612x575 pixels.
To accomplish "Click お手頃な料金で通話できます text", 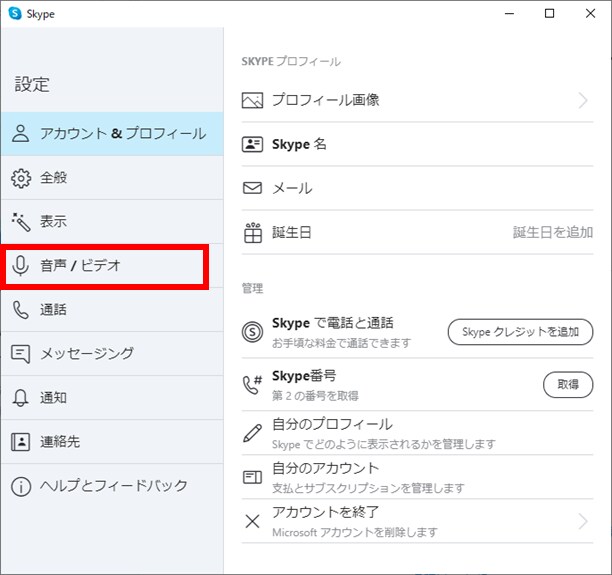I will [x=342, y=343].
